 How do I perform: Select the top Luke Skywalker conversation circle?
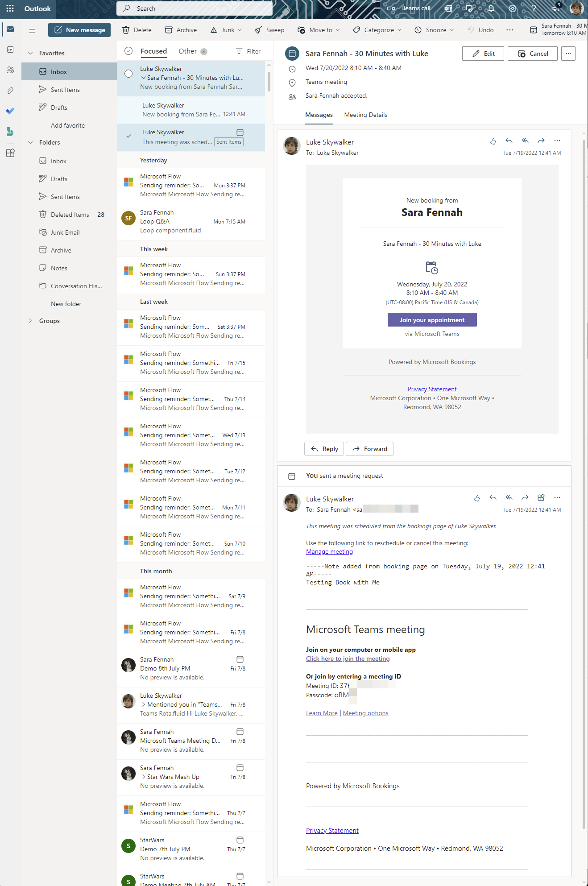128,74
